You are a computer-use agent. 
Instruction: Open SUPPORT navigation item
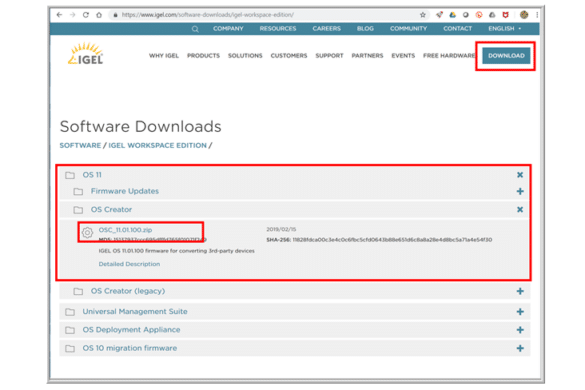click(x=329, y=56)
